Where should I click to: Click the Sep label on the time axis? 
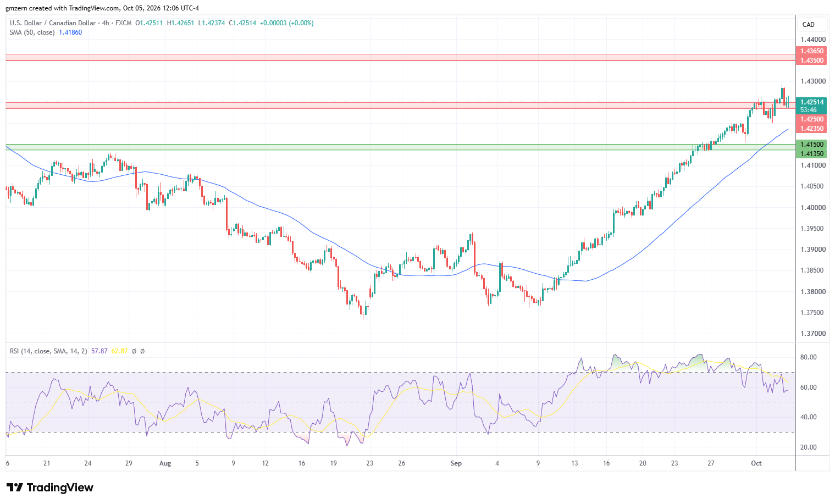456,463
